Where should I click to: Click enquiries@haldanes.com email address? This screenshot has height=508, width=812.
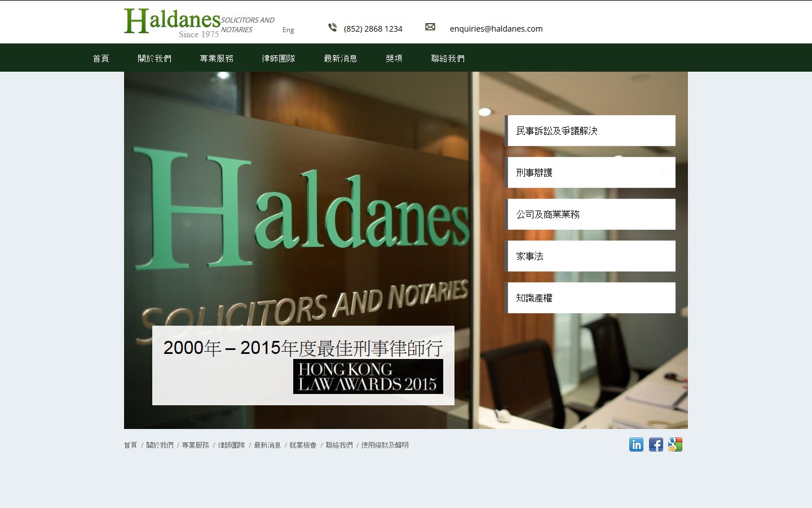[x=496, y=29]
